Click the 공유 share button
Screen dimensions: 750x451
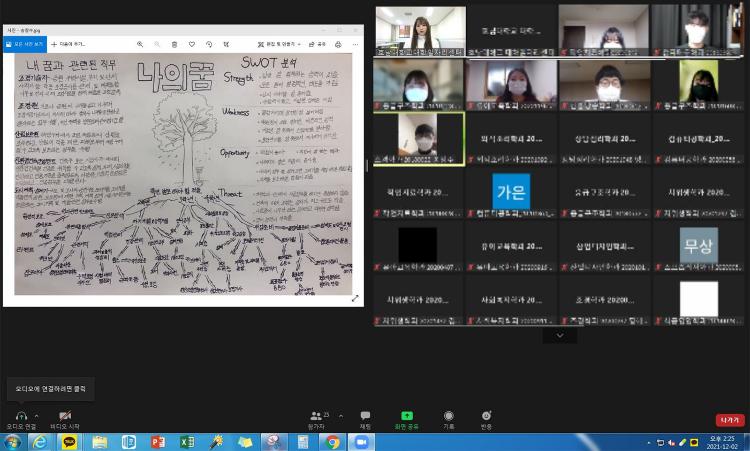[317, 44]
